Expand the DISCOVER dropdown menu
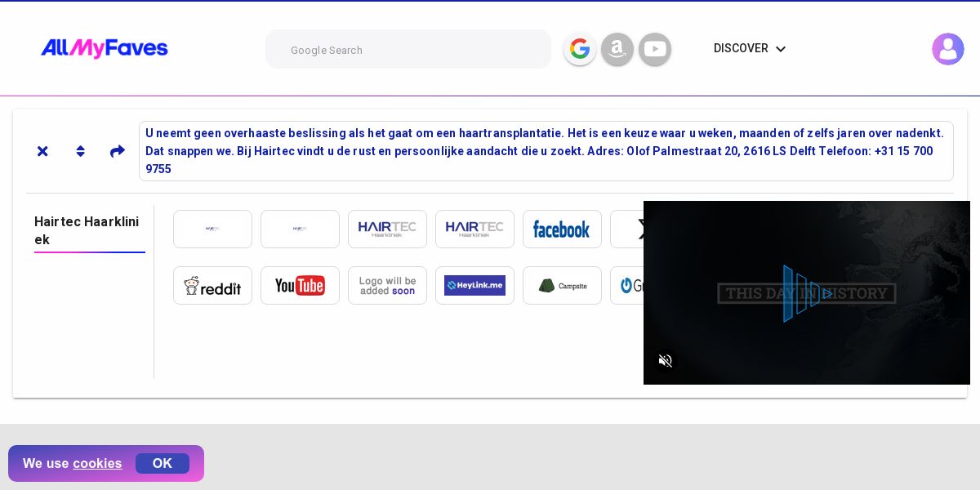 pos(750,48)
